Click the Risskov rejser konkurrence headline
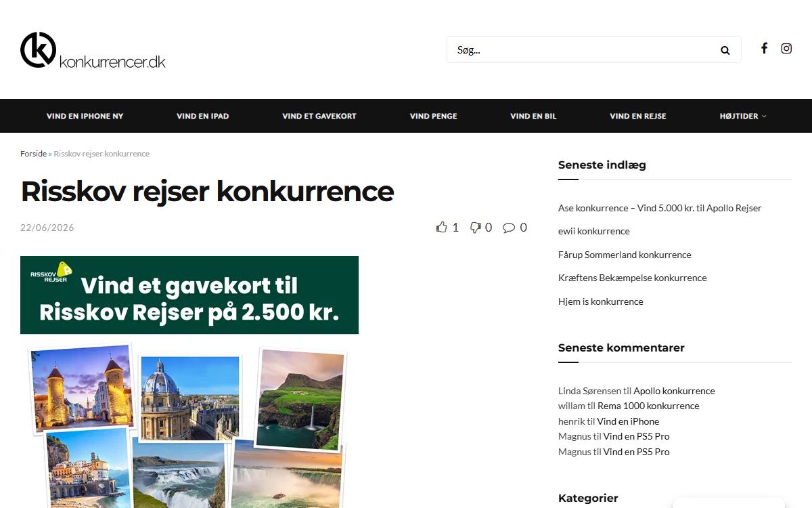 click(207, 192)
